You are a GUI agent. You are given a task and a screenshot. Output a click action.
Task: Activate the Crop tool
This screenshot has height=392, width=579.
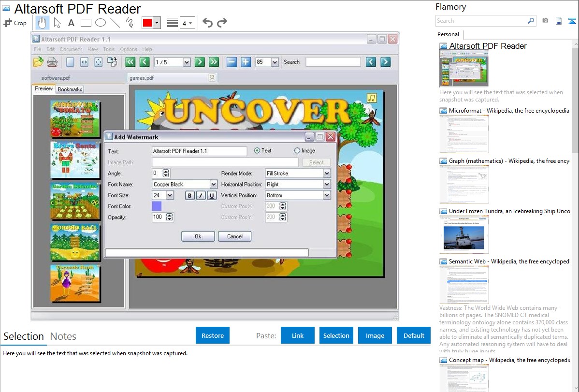[15, 23]
